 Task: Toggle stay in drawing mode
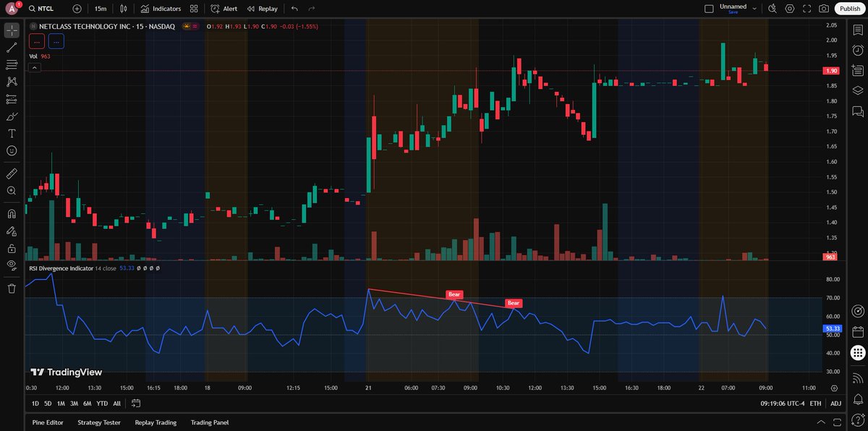(x=12, y=231)
